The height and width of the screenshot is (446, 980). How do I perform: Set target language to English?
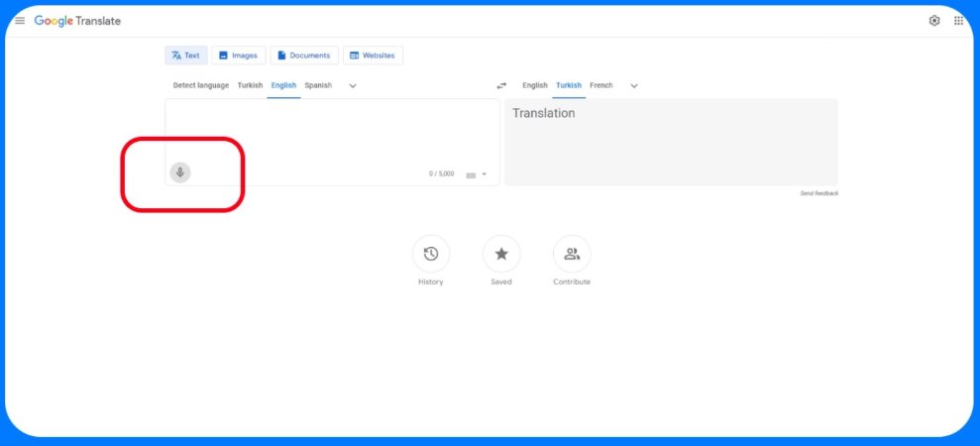(535, 85)
